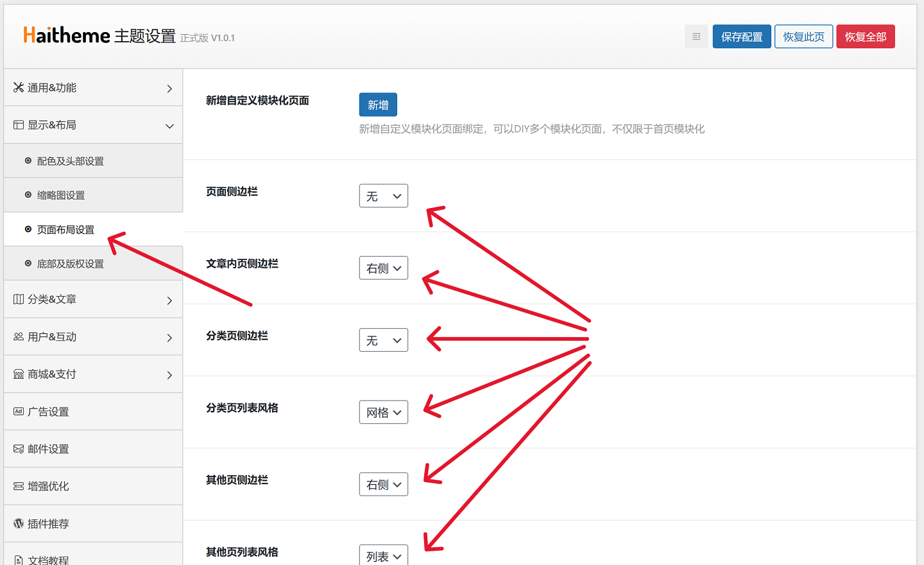Open the 其他页侧边栏 dropdown
Screen dimensions: 924x565
(384, 484)
